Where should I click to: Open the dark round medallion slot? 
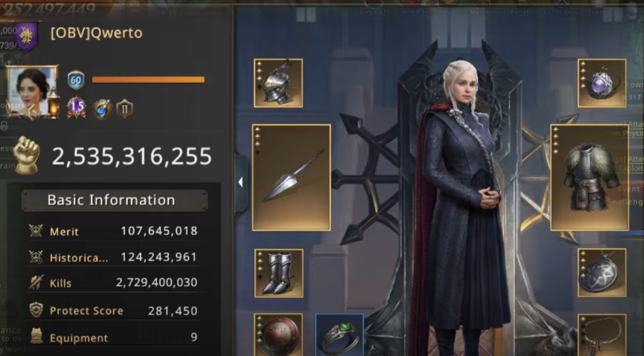pyautogui.click(x=602, y=272)
